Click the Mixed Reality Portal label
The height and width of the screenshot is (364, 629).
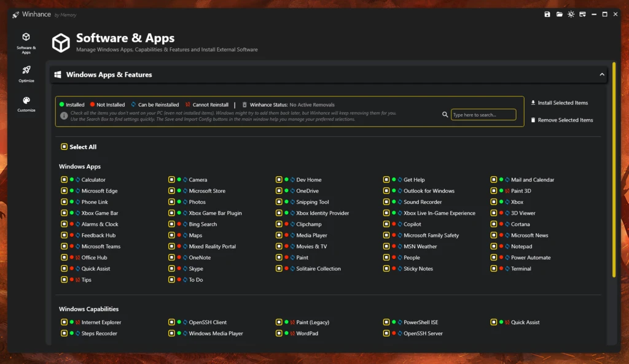tap(212, 247)
